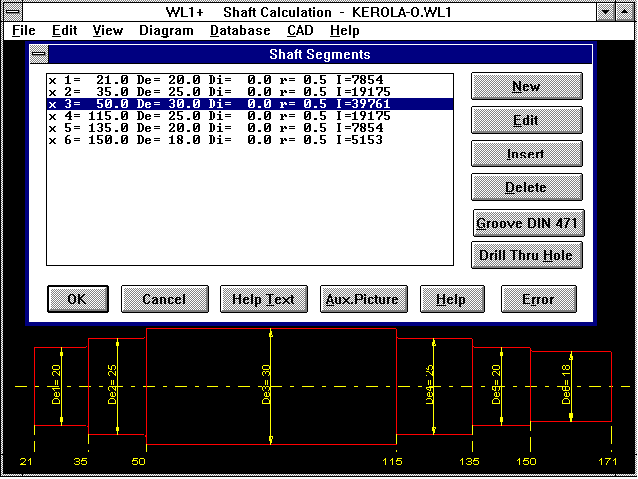The height and width of the screenshot is (479, 638).
Task: Open the Diagram menu
Action: pyautogui.click(x=166, y=31)
